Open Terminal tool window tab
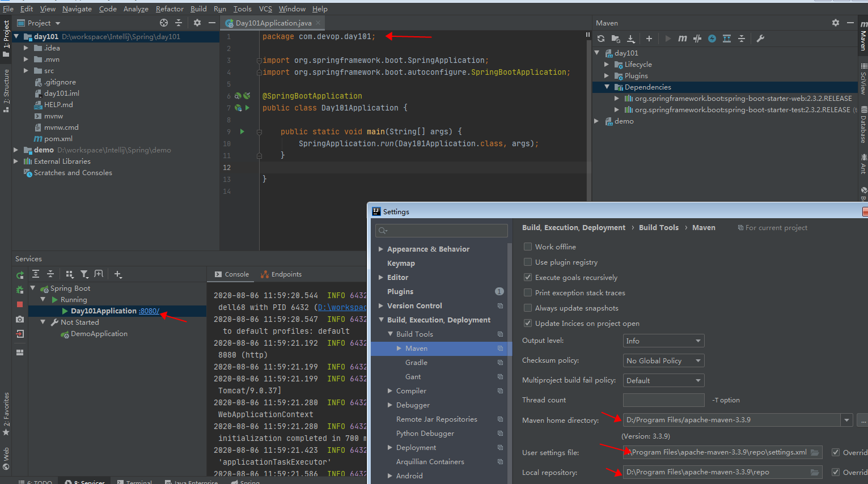The height and width of the screenshot is (484, 868). pyautogui.click(x=134, y=482)
